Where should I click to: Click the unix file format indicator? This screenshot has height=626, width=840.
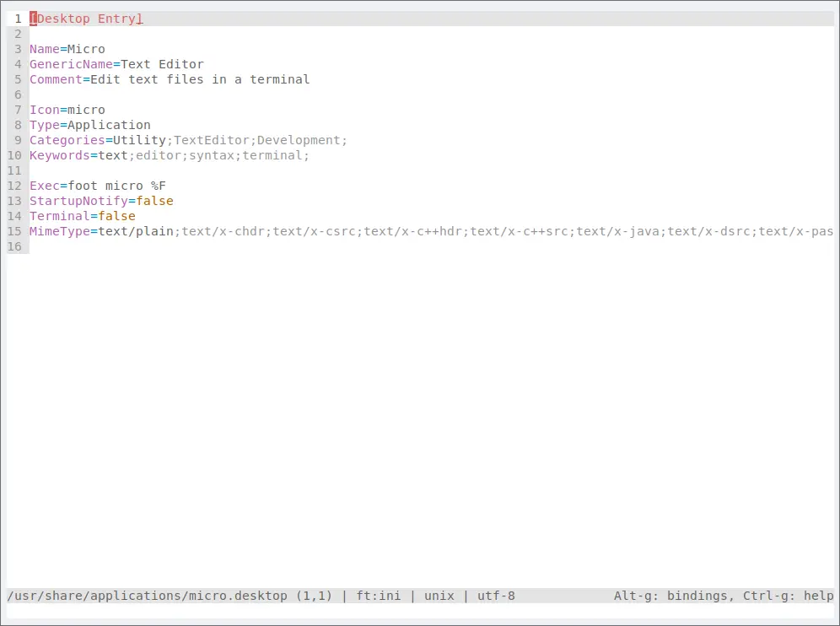(x=439, y=596)
